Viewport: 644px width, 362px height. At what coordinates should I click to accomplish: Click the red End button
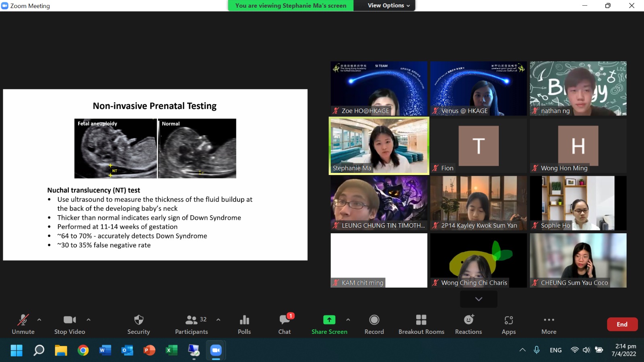622,324
